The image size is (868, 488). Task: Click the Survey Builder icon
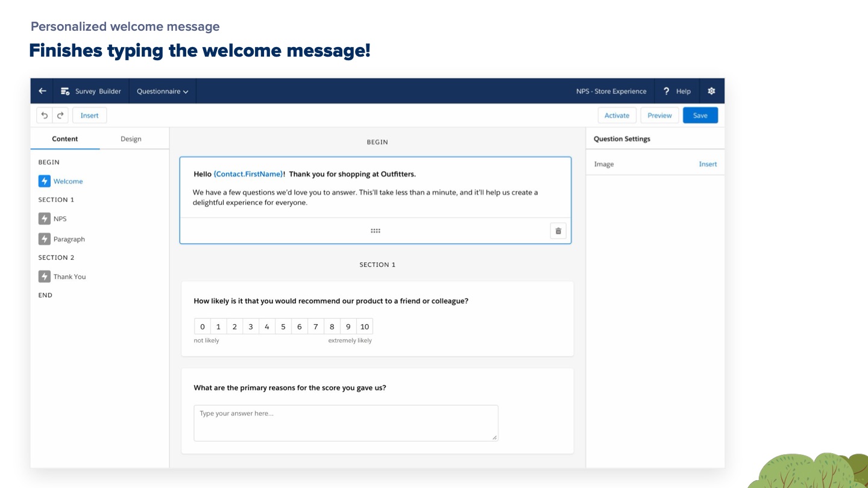(x=65, y=92)
